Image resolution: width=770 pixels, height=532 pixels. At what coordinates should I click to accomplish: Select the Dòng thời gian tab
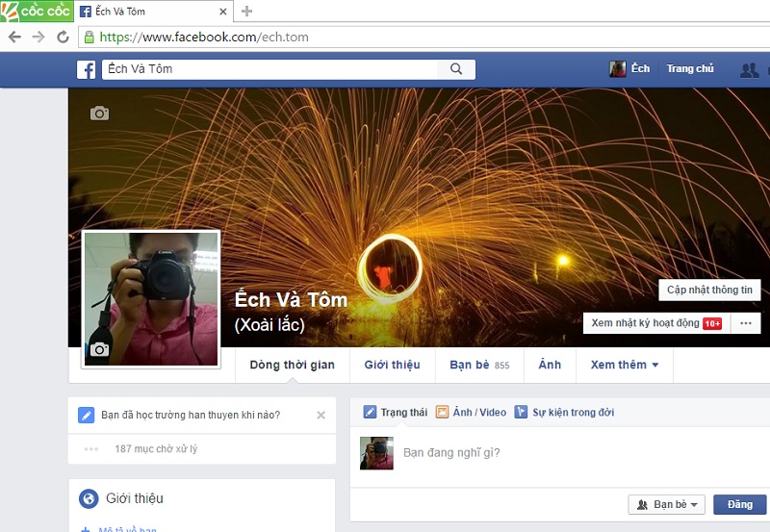point(293,366)
